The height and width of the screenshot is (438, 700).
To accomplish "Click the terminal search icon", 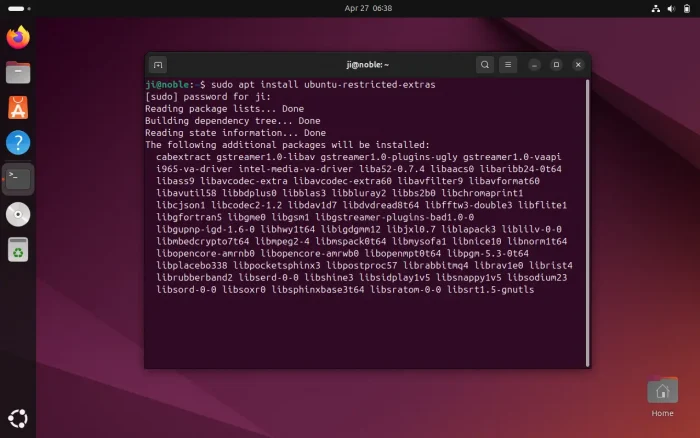I will pyautogui.click(x=485, y=65).
